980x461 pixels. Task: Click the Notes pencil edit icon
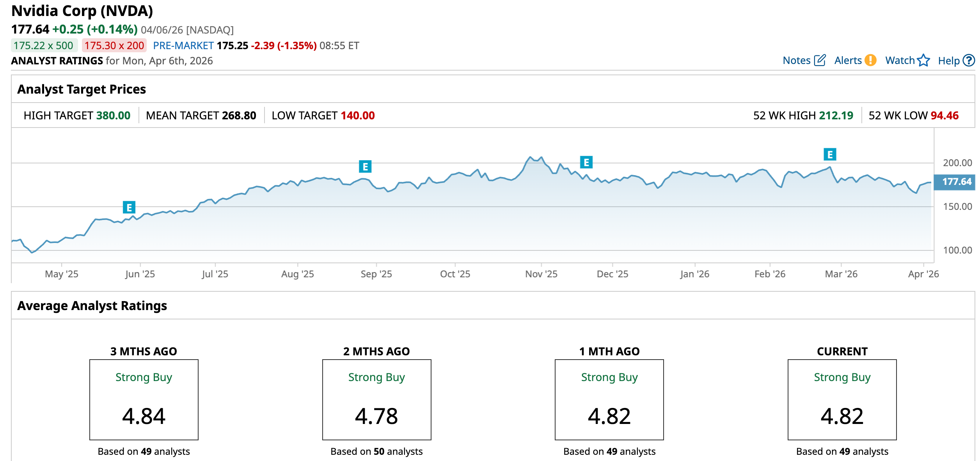[x=820, y=60]
